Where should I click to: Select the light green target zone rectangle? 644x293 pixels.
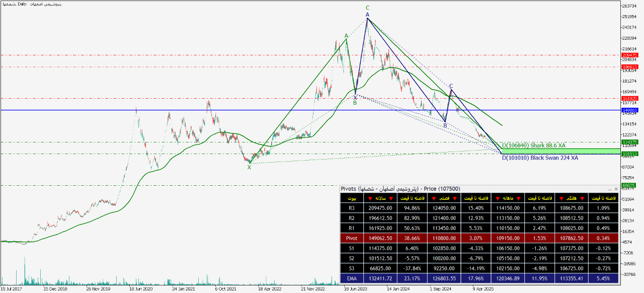pos(558,151)
